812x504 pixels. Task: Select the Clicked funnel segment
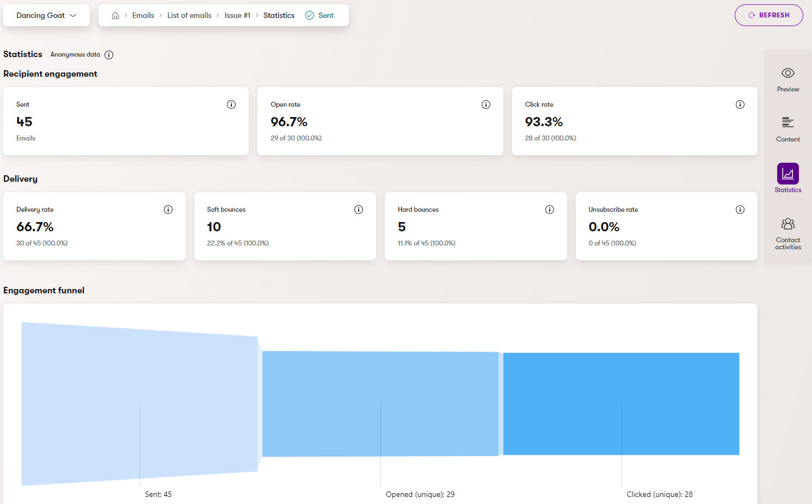pos(621,404)
